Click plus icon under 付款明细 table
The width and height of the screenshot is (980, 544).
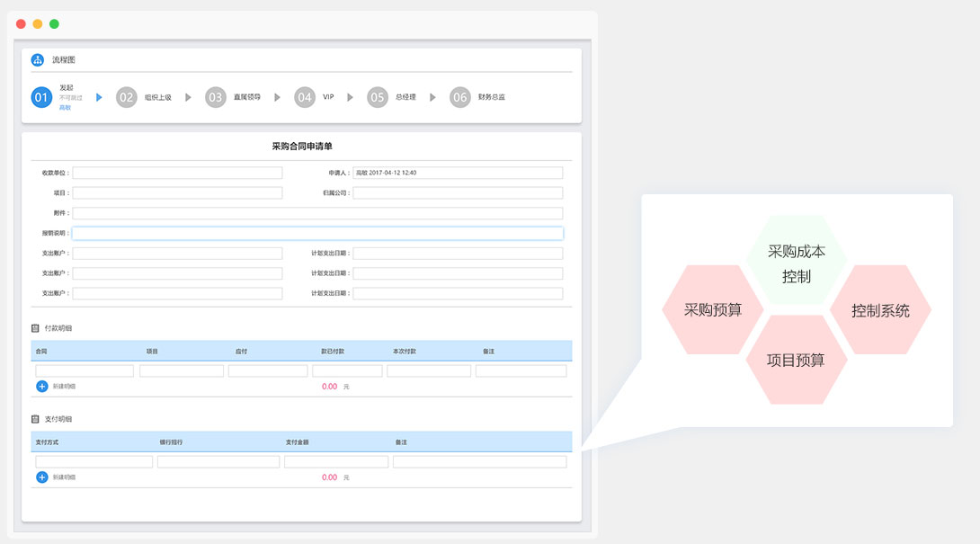tap(41, 386)
